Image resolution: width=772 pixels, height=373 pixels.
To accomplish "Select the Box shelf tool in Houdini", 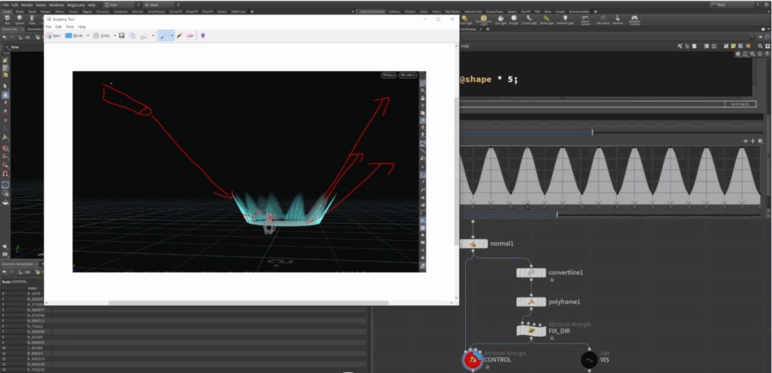I will point(7,19).
